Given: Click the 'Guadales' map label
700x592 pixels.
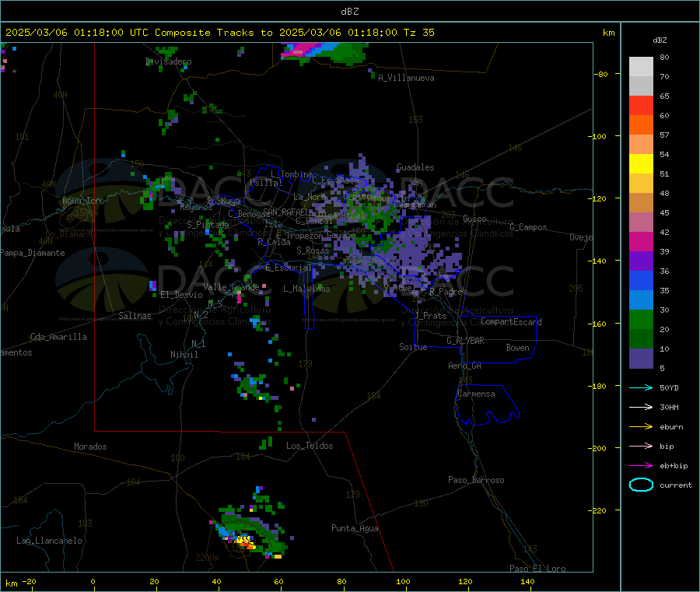Looking at the screenshot, I should click(415, 167).
